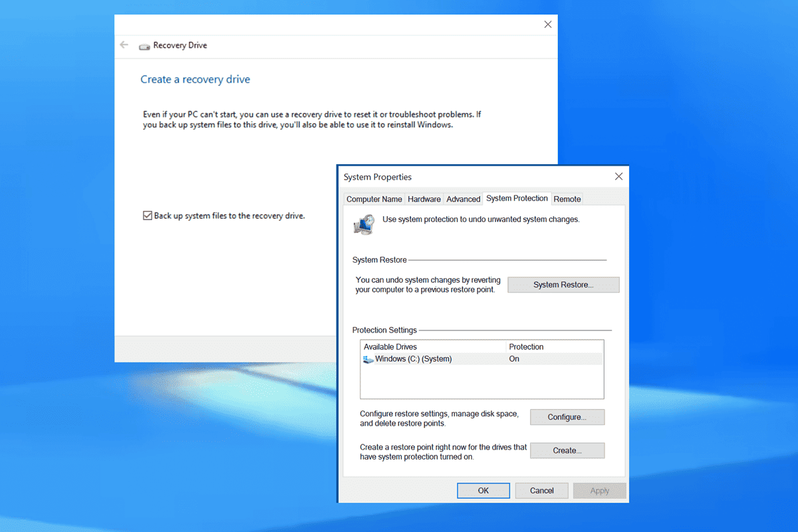The height and width of the screenshot is (532, 798).
Task: Enable the recovery drive backup checkbox
Action: [x=146, y=215]
